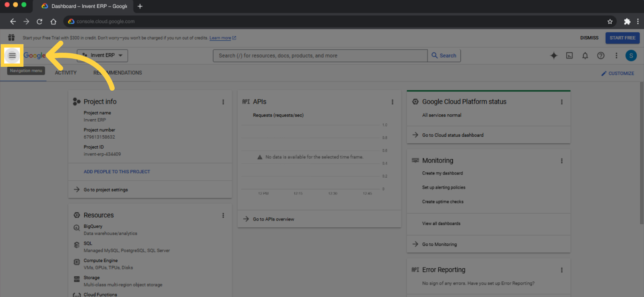Click the browser home icon
The height and width of the screenshot is (297, 644).
(x=53, y=21)
